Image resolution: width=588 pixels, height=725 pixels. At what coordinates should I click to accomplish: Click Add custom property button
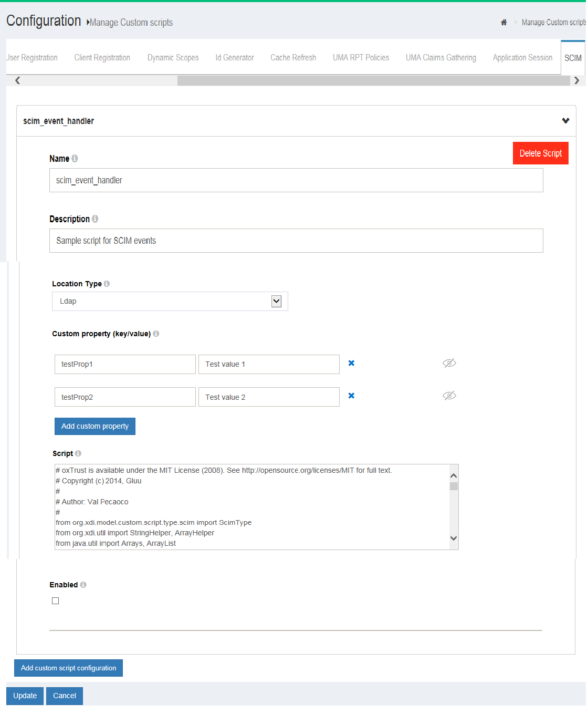[95, 426]
